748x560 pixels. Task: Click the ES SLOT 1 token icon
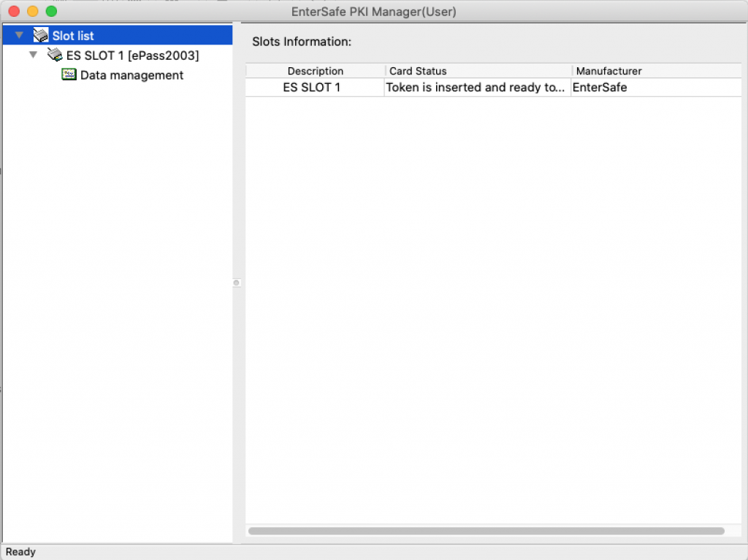55,55
